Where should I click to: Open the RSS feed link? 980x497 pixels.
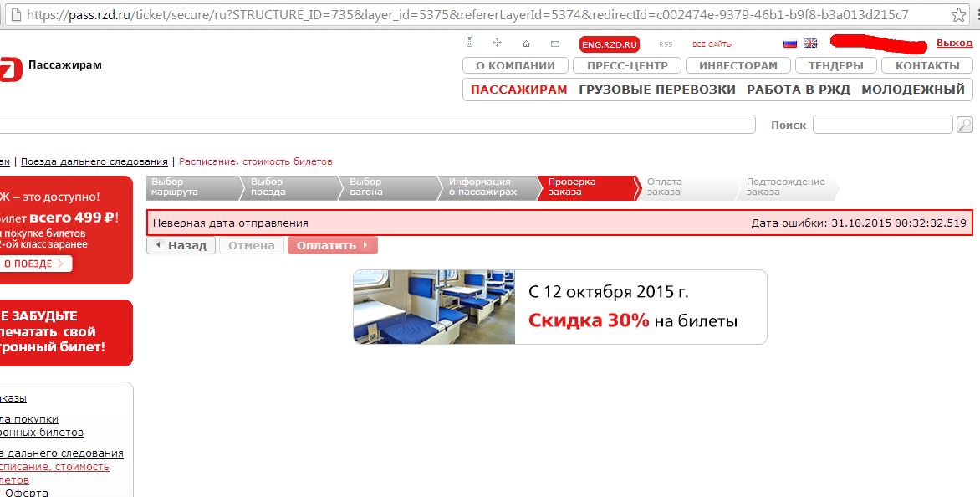666,44
